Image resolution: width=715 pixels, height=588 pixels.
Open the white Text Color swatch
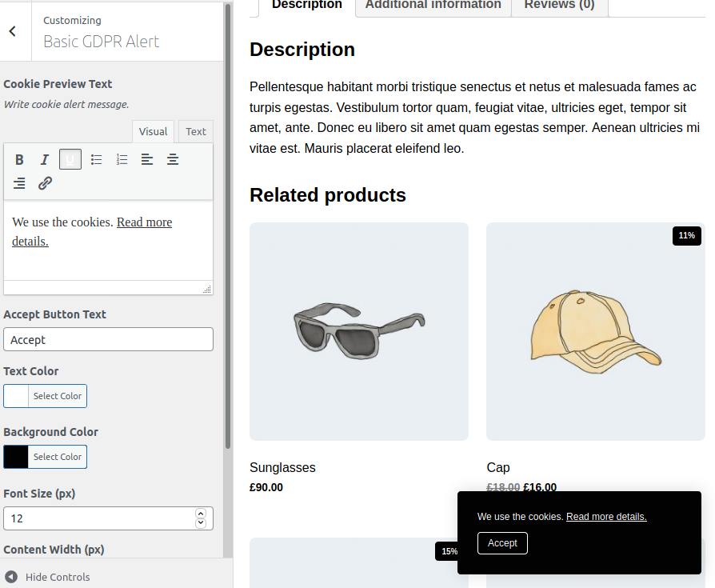pos(16,396)
